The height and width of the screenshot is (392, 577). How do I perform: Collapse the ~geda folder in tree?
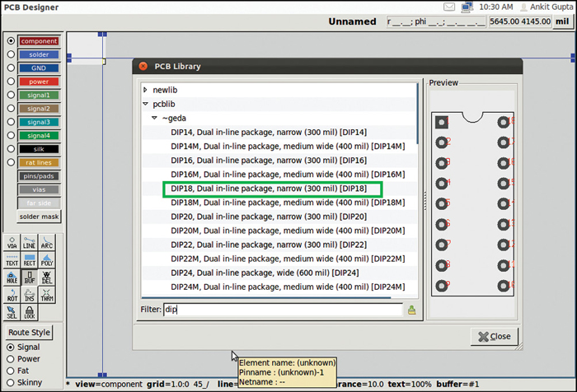click(x=154, y=119)
